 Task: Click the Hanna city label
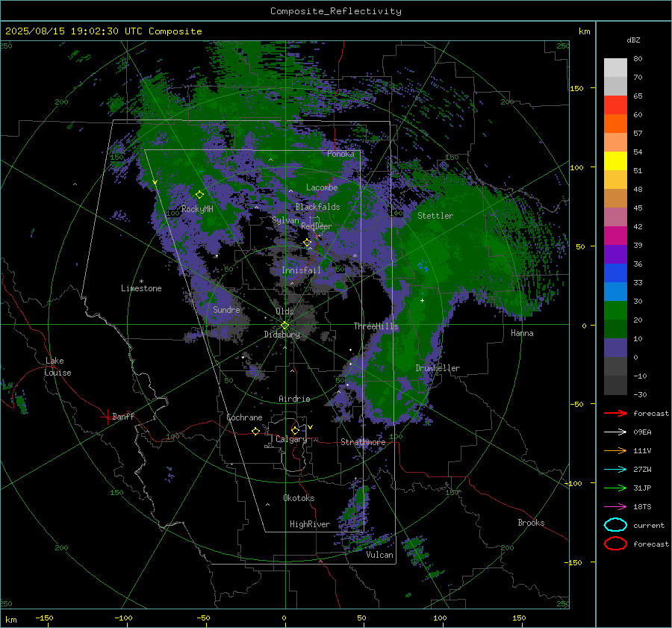(522, 333)
